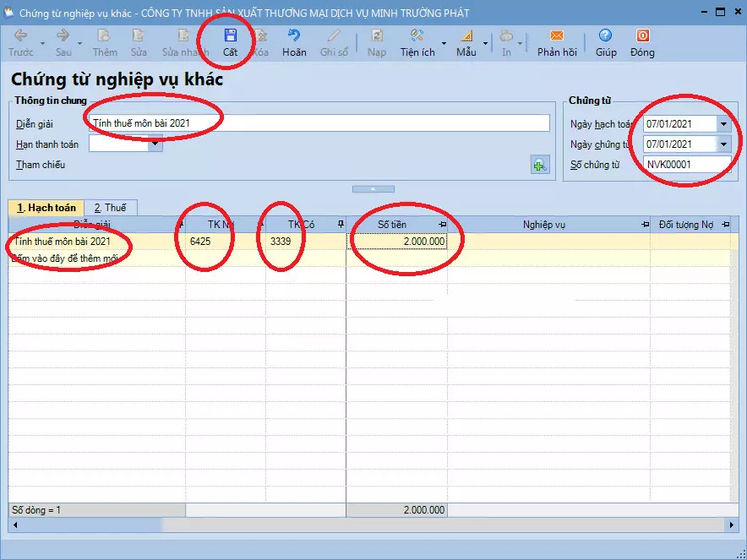747x560 pixels.
Task: Select the TK Có cell 3339
Action: tap(306, 242)
